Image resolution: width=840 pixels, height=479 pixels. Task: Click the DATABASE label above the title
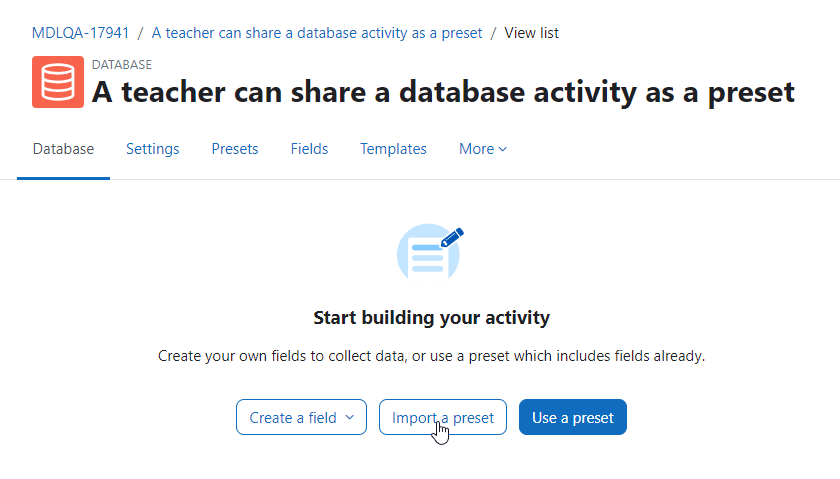122,65
